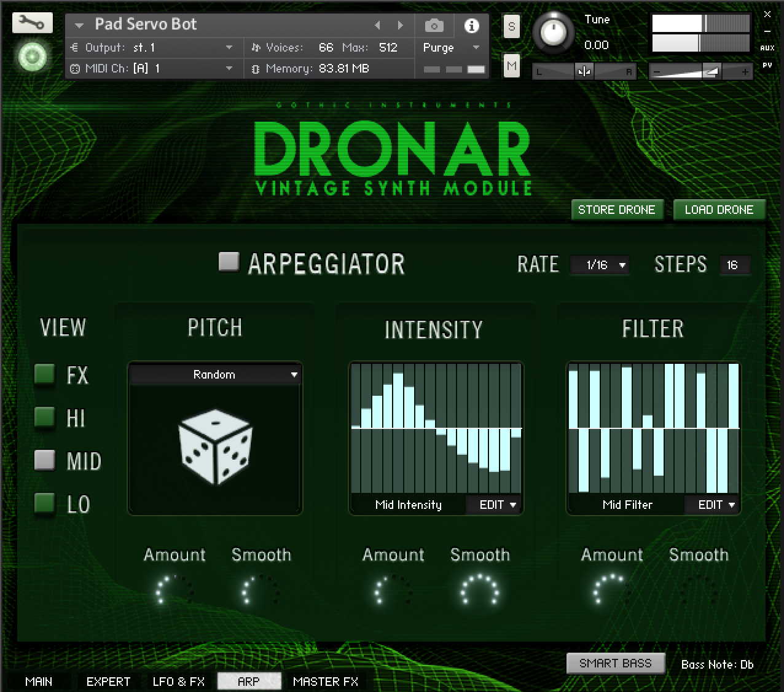Mute the instrument with M button
Viewport: 784px width, 692px height.
[511, 66]
